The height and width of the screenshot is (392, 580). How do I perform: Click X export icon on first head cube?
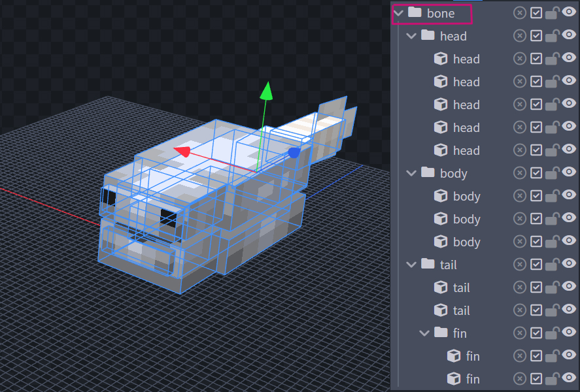pyautogui.click(x=520, y=59)
